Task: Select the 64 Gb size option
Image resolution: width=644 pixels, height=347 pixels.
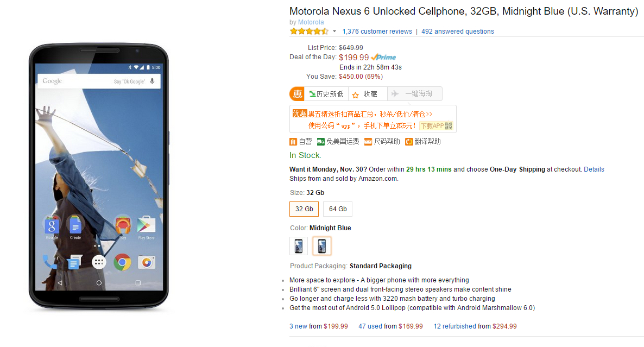Action: (338, 209)
